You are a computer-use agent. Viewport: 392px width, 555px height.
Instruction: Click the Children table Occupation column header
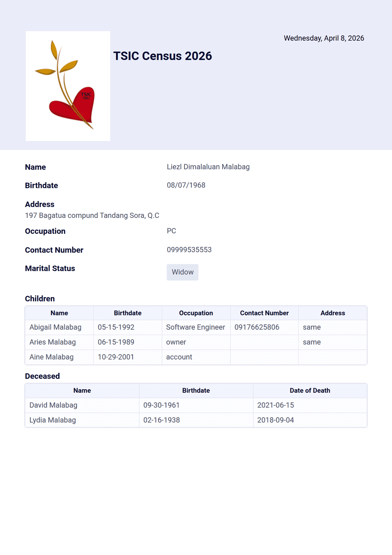coord(196,313)
